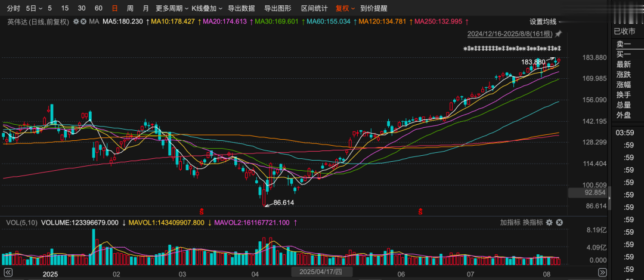Click the 86.614 low price label

(x=283, y=203)
